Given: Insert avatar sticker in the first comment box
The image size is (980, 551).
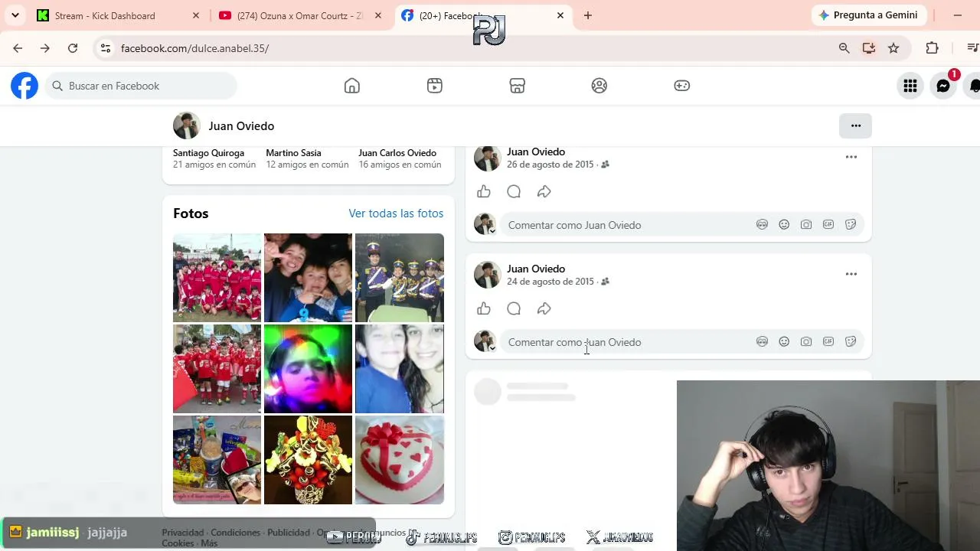Looking at the screenshot, I should tap(762, 224).
